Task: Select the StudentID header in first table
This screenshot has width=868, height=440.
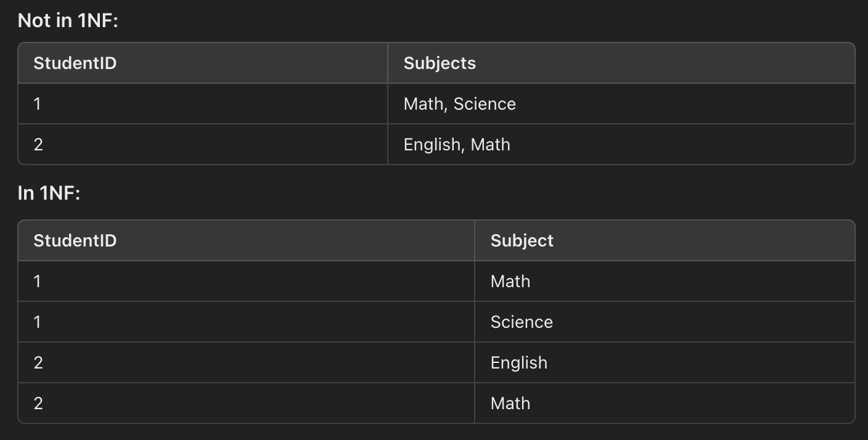Action: 203,63
